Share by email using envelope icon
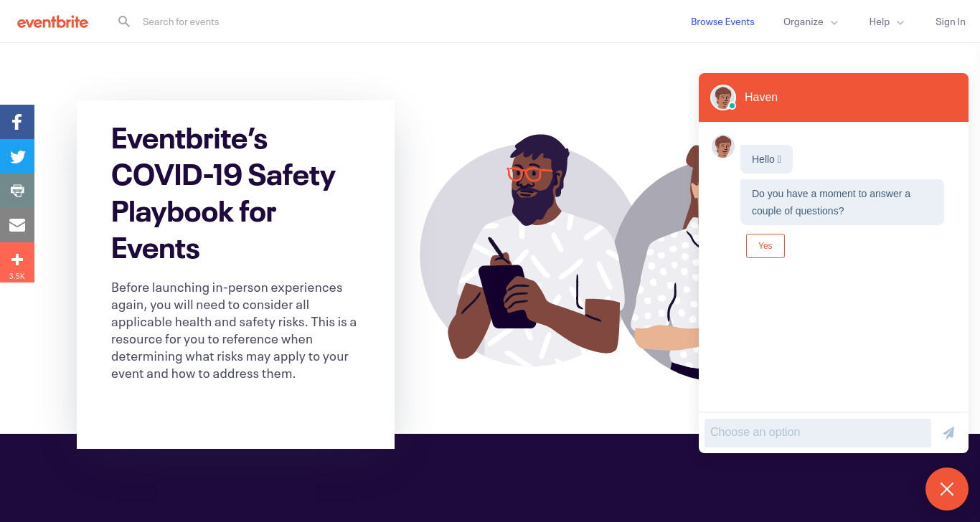 click(17, 225)
